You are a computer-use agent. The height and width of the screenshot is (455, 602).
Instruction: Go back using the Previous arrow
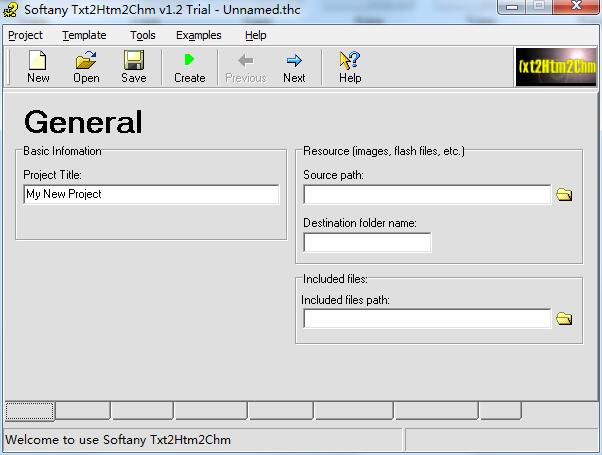(x=246, y=67)
